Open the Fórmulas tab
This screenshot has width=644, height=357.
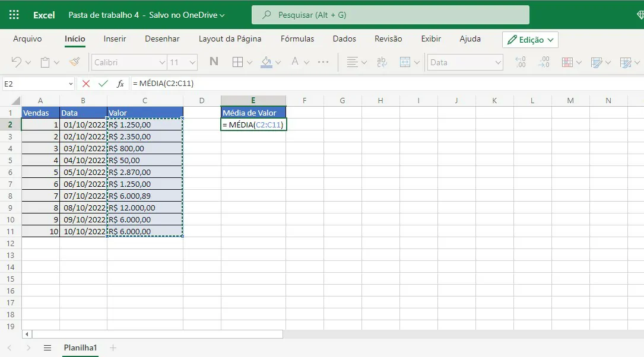(297, 39)
